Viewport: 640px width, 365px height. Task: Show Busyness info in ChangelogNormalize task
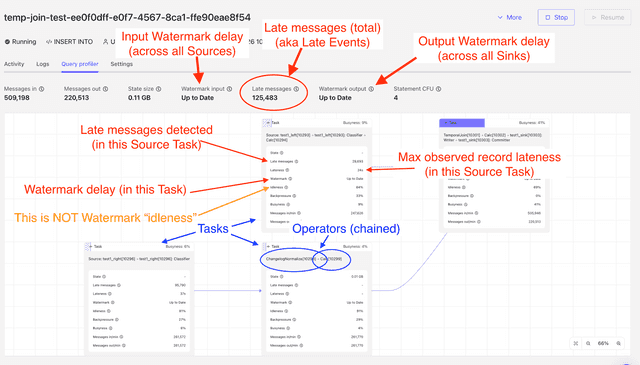pyautogui.click(x=288, y=328)
